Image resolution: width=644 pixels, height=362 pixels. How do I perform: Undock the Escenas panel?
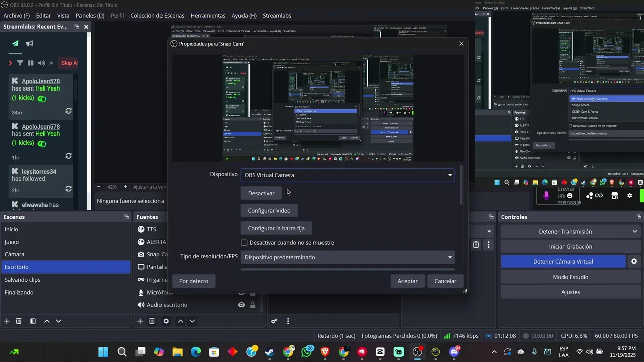[x=126, y=217]
